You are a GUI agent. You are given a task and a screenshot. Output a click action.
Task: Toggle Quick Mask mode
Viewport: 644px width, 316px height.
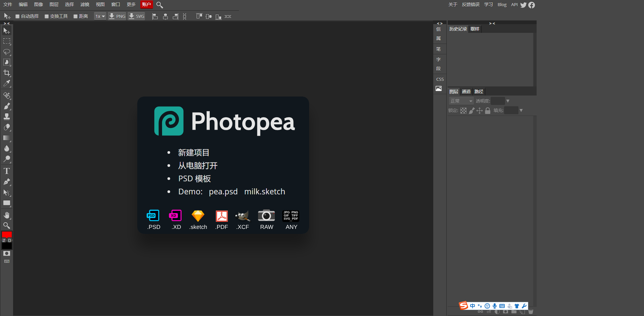point(7,254)
